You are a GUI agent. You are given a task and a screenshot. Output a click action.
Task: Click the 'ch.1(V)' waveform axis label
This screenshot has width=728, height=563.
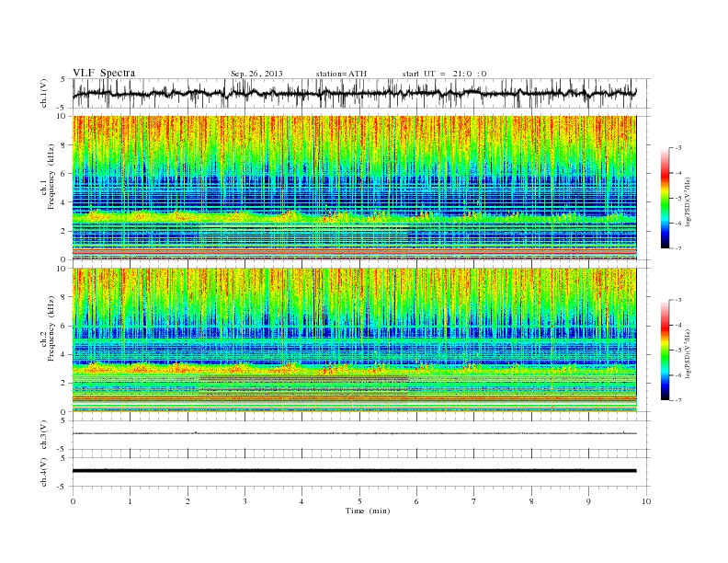click(x=44, y=93)
